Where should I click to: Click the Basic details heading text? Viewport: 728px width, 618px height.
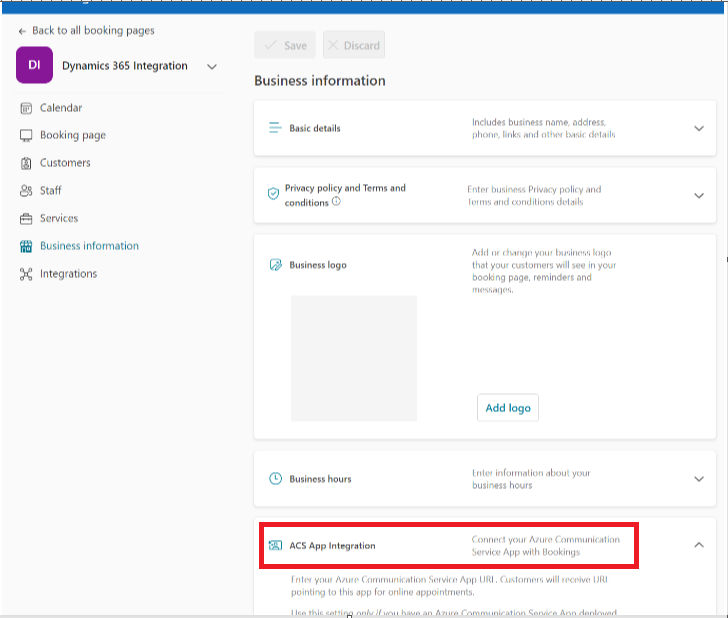[x=315, y=129]
